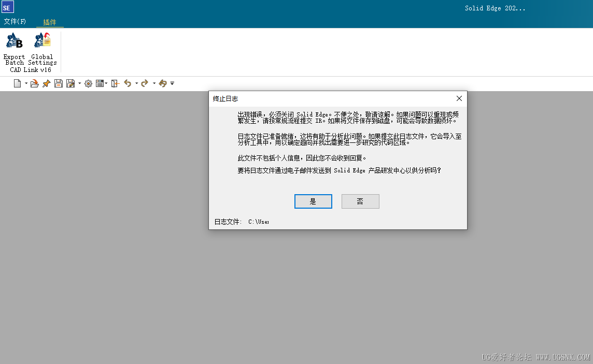Open options via the gear icon

(x=88, y=83)
